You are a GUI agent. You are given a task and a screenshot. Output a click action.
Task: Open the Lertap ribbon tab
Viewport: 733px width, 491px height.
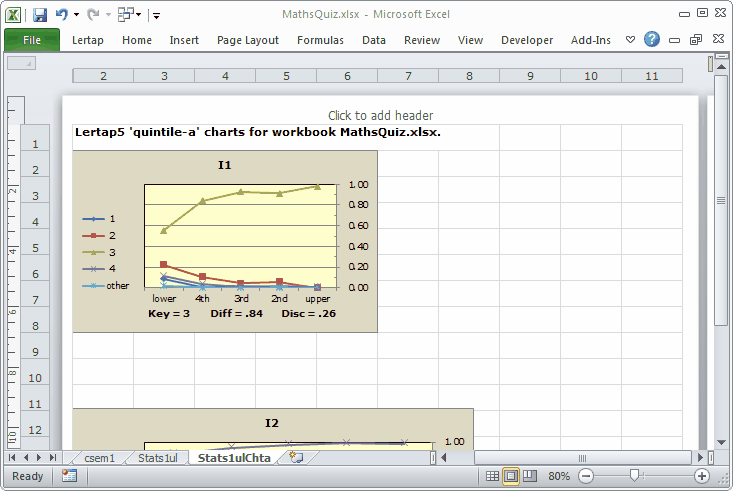89,40
